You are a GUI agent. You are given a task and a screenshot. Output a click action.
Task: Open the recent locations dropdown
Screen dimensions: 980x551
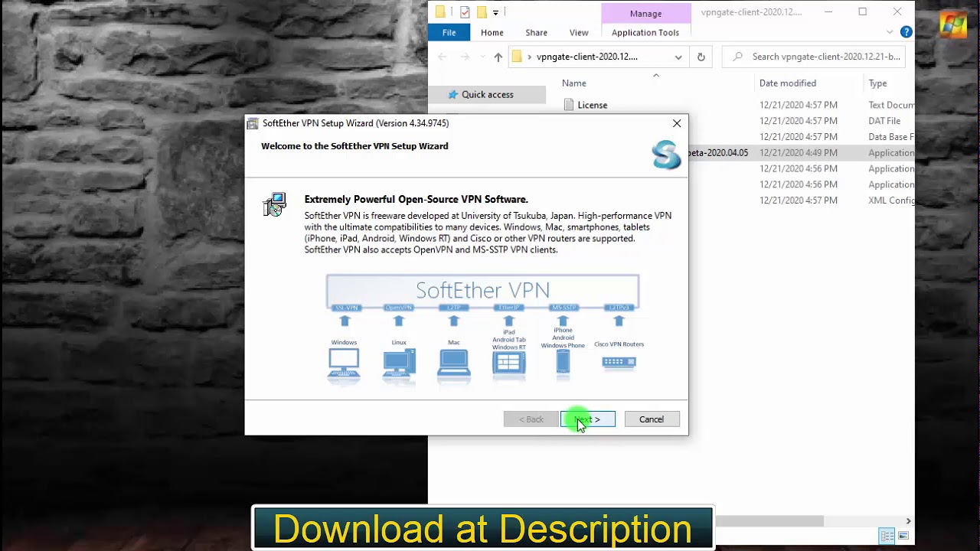tap(482, 57)
